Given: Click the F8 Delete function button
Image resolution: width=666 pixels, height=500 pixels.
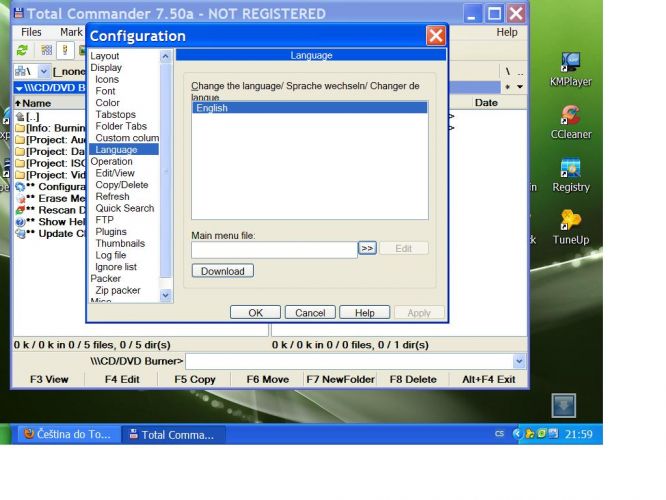Looking at the screenshot, I should [x=413, y=379].
